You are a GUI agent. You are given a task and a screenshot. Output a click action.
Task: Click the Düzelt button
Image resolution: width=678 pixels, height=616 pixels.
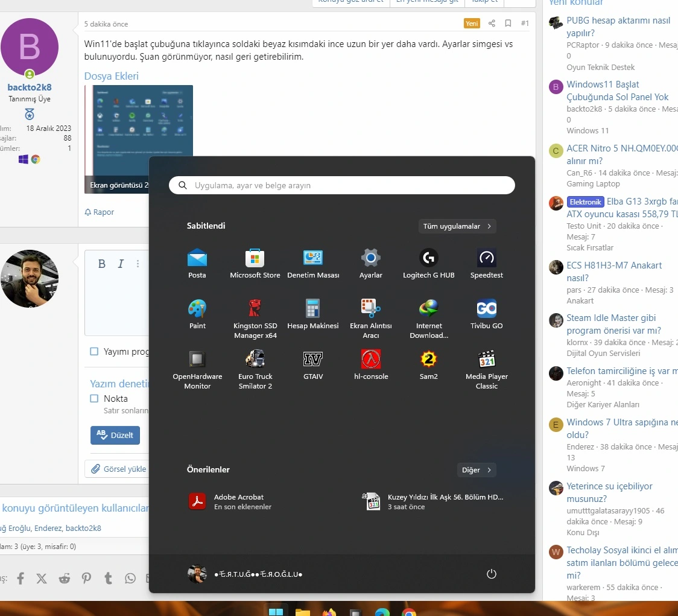click(x=115, y=435)
